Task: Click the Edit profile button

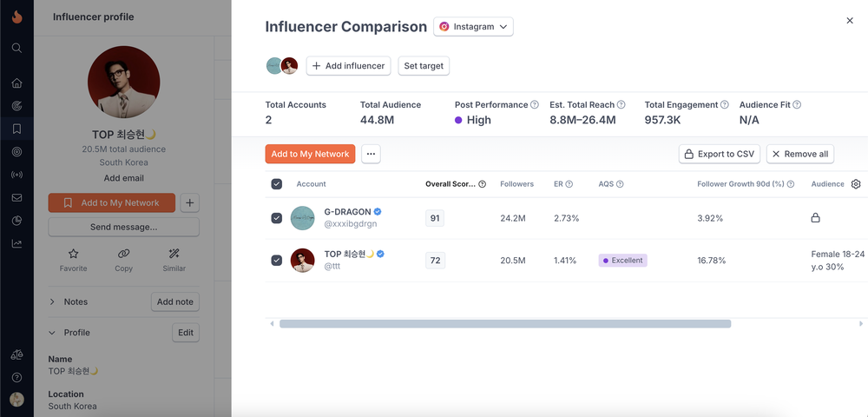Action: click(186, 333)
